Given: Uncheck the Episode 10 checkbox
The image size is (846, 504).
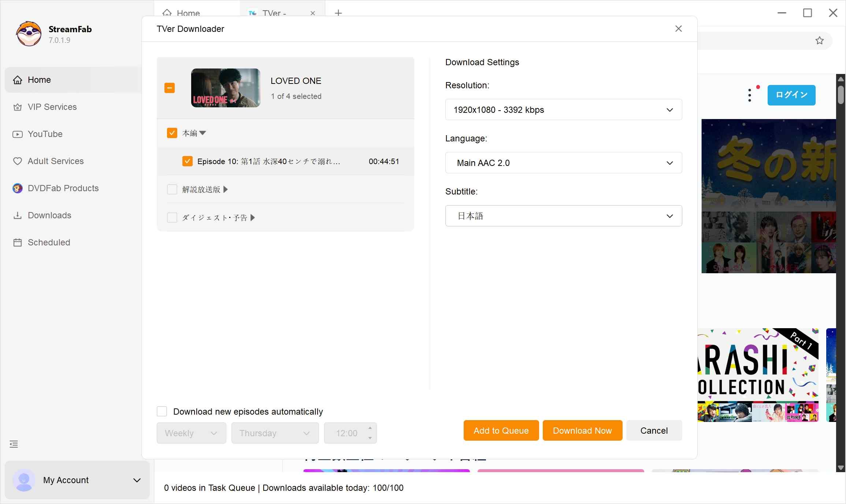Looking at the screenshot, I should (188, 161).
